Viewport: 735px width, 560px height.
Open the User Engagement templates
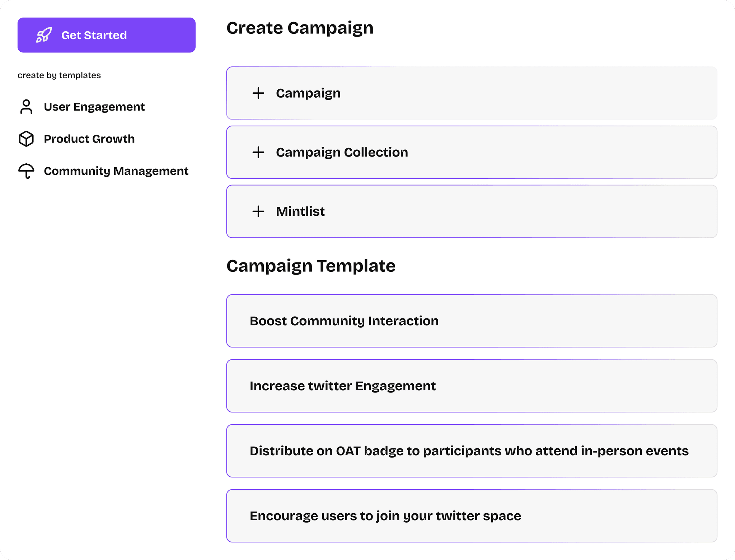coord(94,107)
